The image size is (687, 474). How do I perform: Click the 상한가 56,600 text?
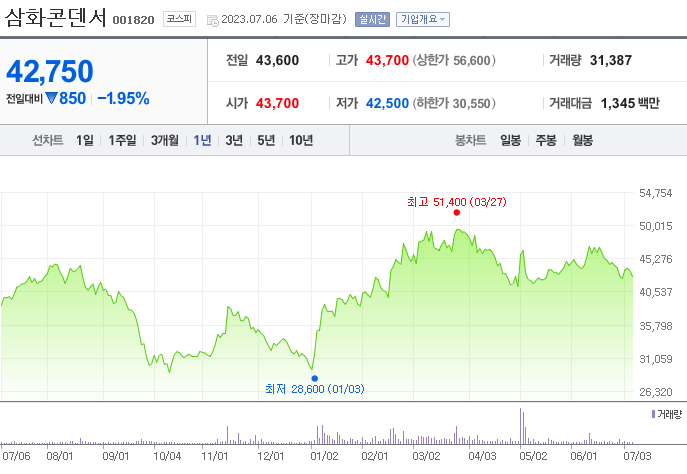click(454, 60)
